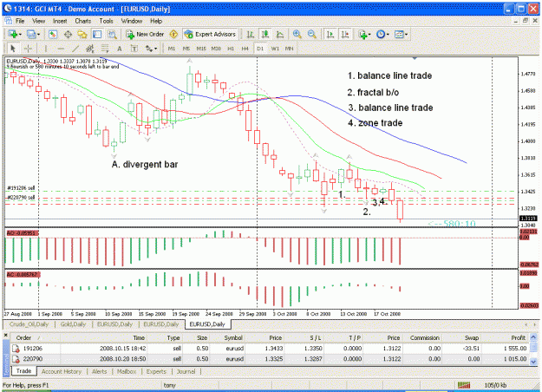Viewport: 542px width, 392px height.
Task: Open the File menu
Action: tap(20, 21)
